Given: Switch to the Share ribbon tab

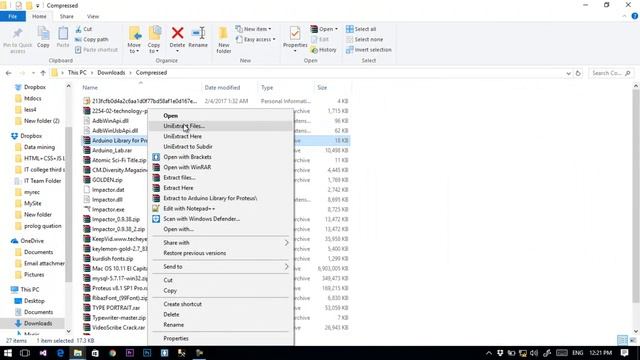Looking at the screenshot, I should (x=67, y=16).
